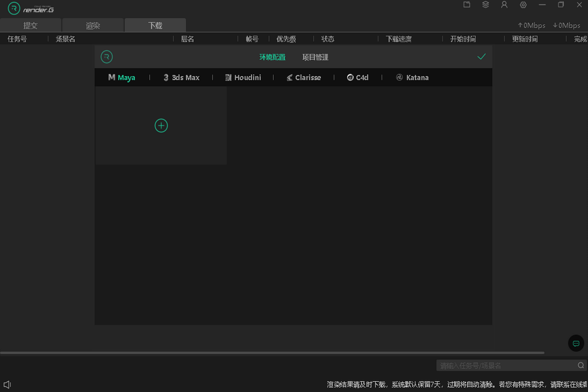The image size is (588, 392).
Task: Click the green plus icon to add environment
Action: [161, 126]
